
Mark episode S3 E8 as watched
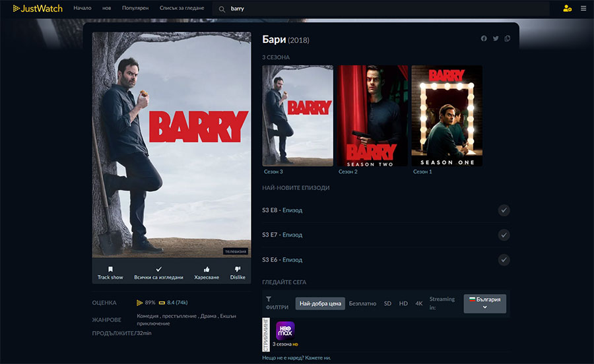pyautogui.click(x=504, y=210)
